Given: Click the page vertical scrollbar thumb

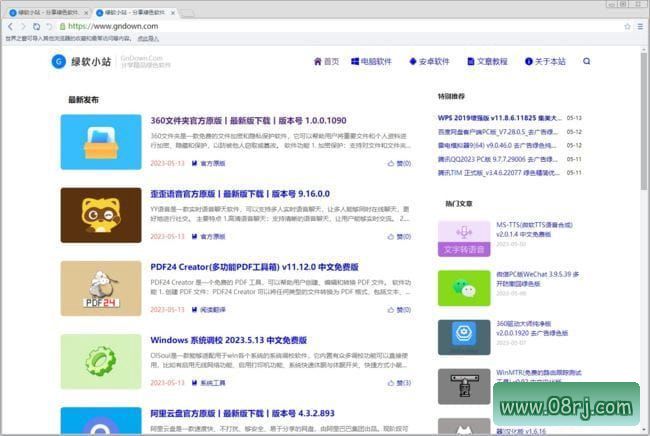Looking at the screenshot, I should coord(643,120).
